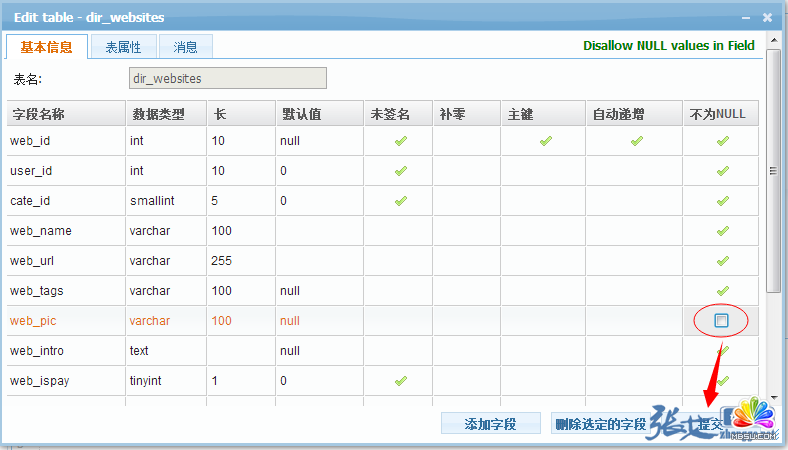The image size is (788, 450).
Task: Click the null default cell of web_pic
Action: point(320,321)
